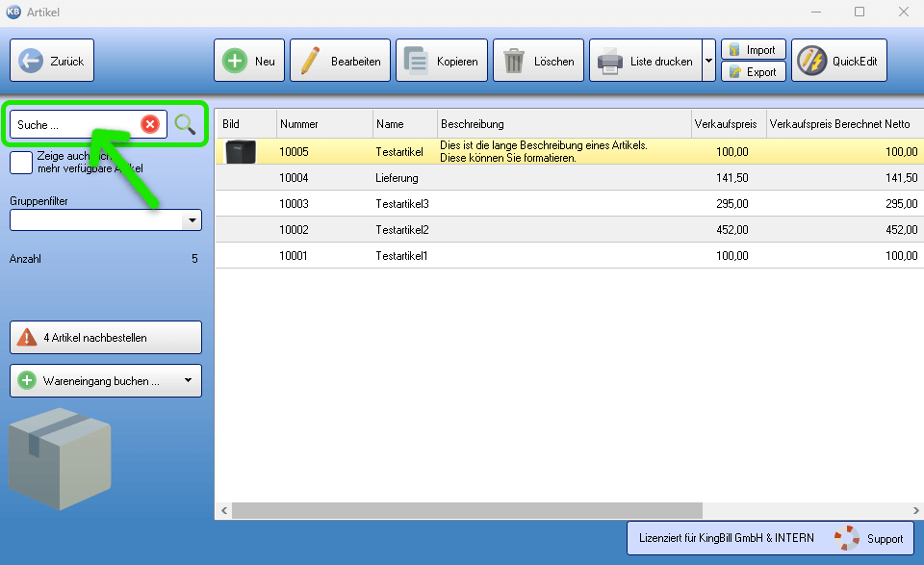The image size is (924, 565).
Task: Sort by the Nummer column header
Action: point(324,124)
